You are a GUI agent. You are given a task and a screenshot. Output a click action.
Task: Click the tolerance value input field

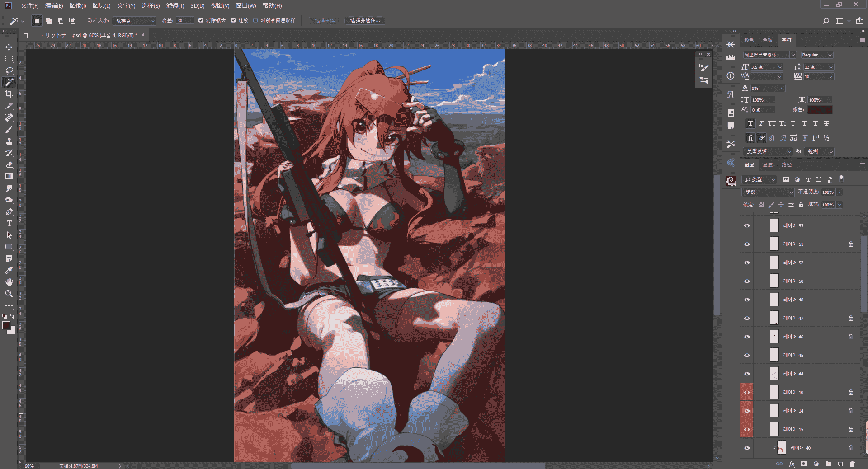(184, 21)
